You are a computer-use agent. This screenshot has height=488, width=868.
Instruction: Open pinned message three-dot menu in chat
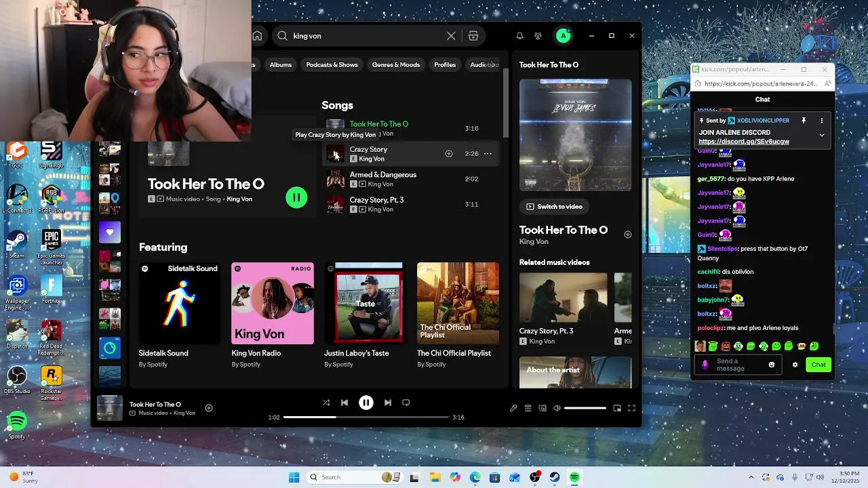(x=821, y=121)
